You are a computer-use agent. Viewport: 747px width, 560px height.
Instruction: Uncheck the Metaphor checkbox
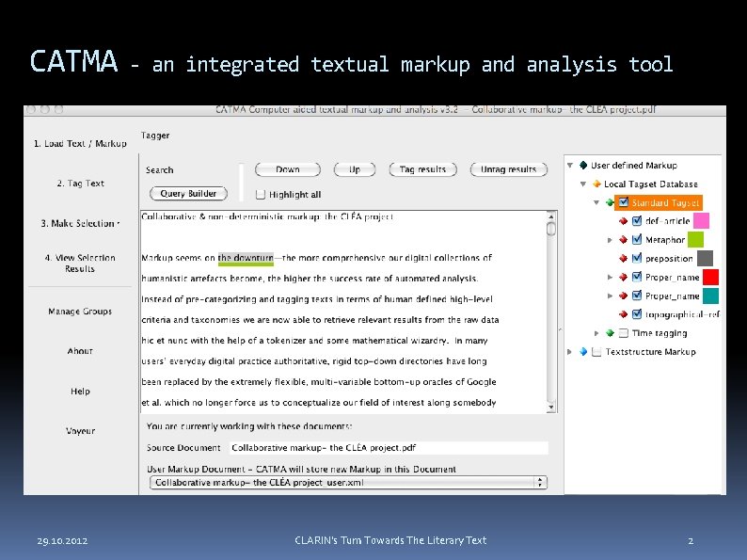(x=637, y=239)
